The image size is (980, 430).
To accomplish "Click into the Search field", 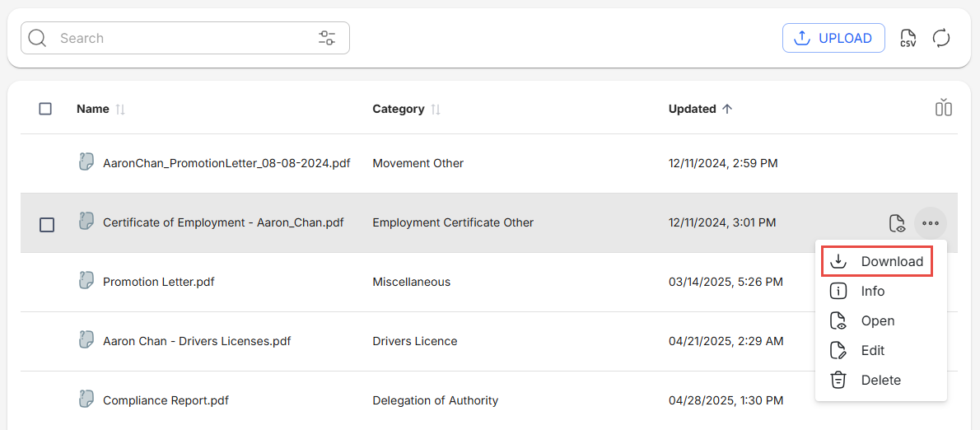I will click(181, 38).
